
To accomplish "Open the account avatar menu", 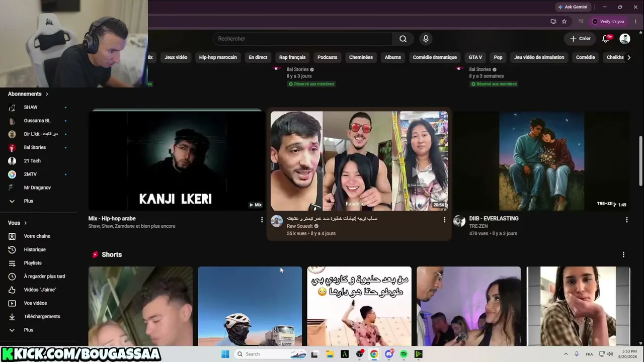I will tap(625, 39).
